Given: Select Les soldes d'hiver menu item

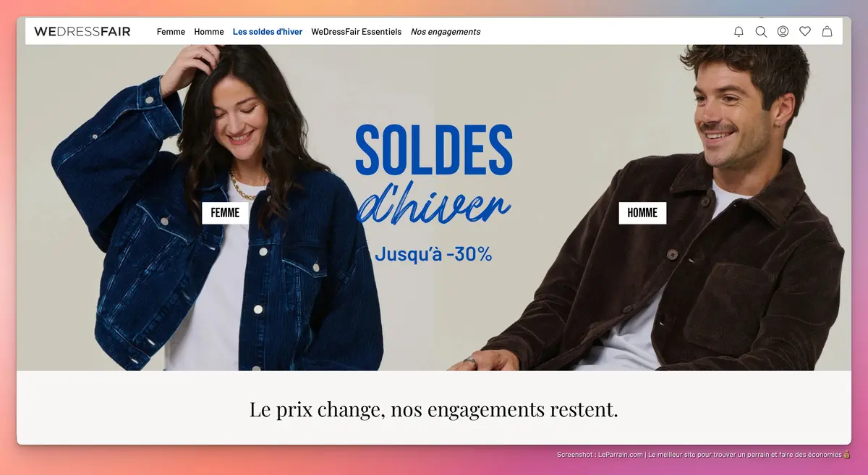Looking at the screenshot, I should 268,32.
